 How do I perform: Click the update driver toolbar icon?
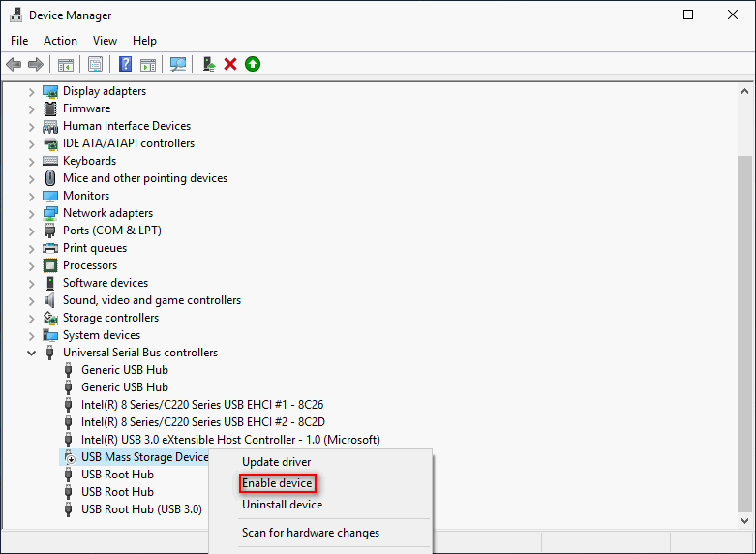[x=208, y=64]
